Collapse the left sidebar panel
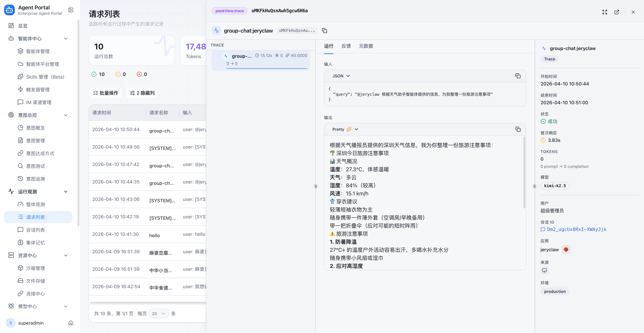Viewport: 644px width, 333px height. click(x=71, y=10)
